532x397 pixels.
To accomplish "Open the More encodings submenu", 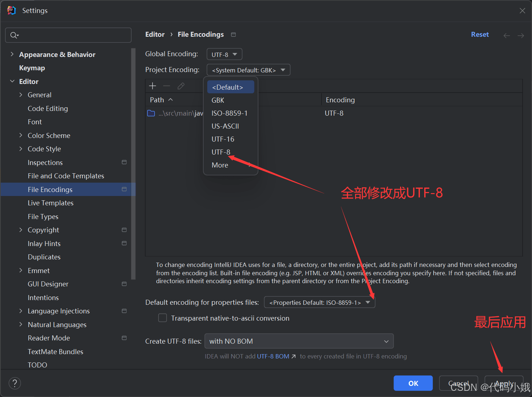I will click(231, 165).
